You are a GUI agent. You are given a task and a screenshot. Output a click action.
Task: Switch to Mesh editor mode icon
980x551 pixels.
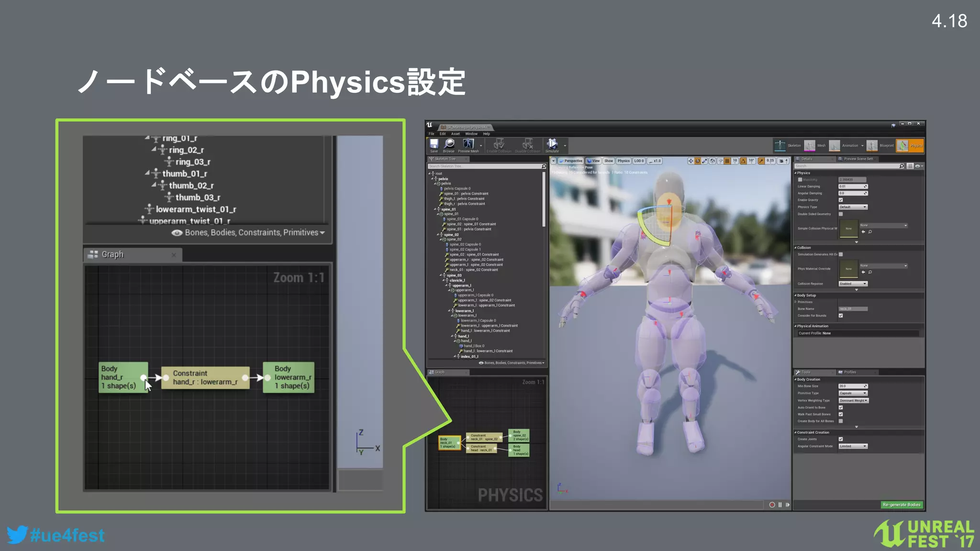[x=810, y=145]
